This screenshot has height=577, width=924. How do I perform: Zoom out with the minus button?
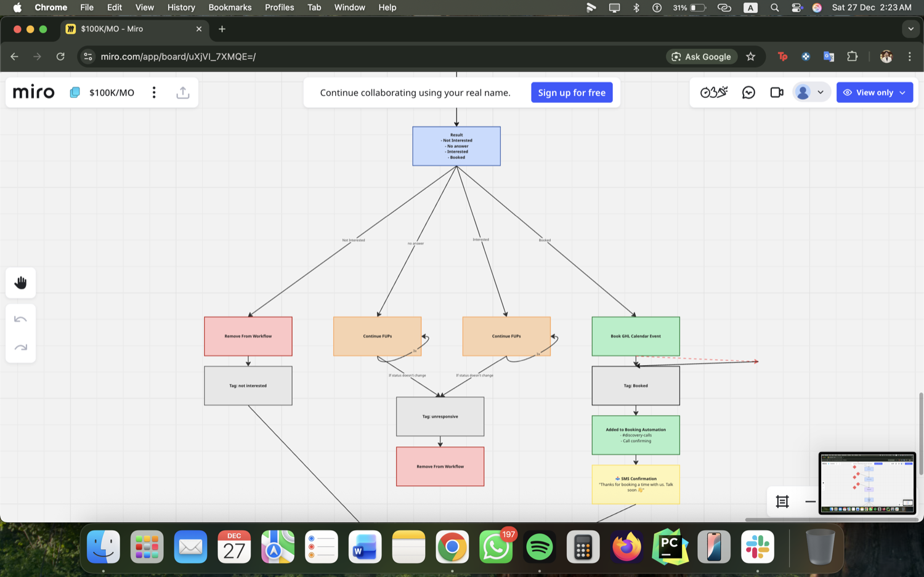point(810,502)
